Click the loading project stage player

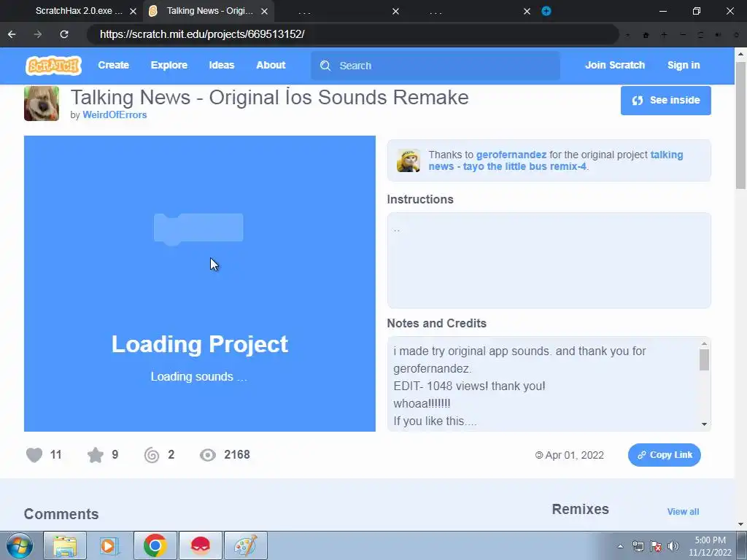pyautogui.click(x=200, y=284)
